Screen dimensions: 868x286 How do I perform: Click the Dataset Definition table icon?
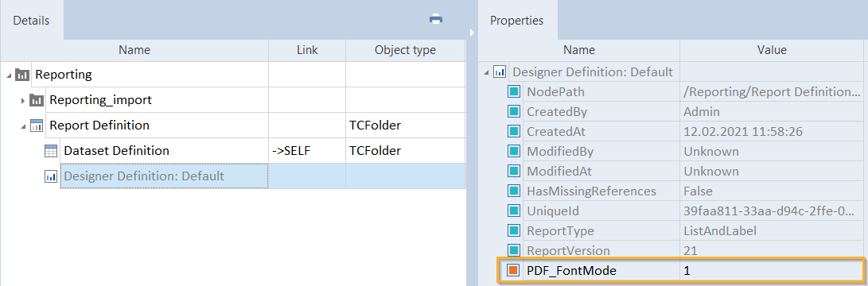pos(51,151)
